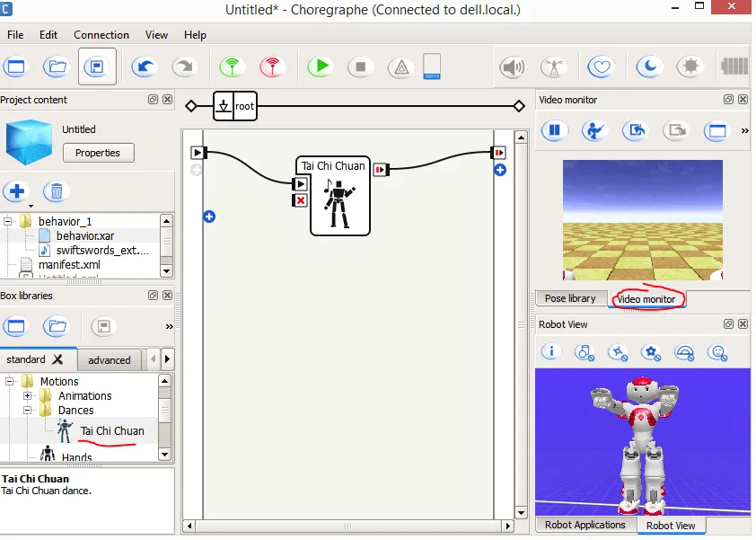
Task: Undock the Project content panel
Action: 153,100
